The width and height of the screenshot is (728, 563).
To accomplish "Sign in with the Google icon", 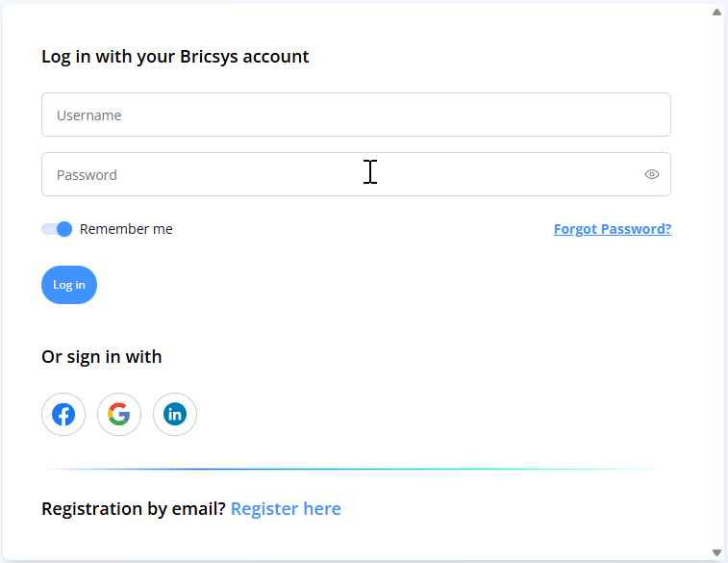I will click(119, 415).
